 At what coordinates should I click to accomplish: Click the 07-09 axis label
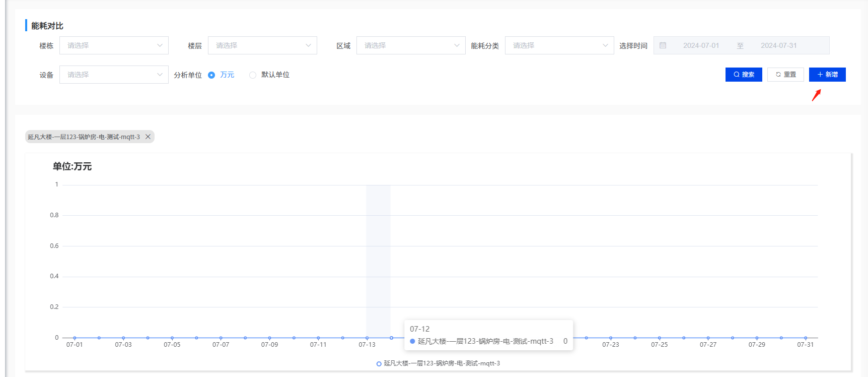[269, 345]
